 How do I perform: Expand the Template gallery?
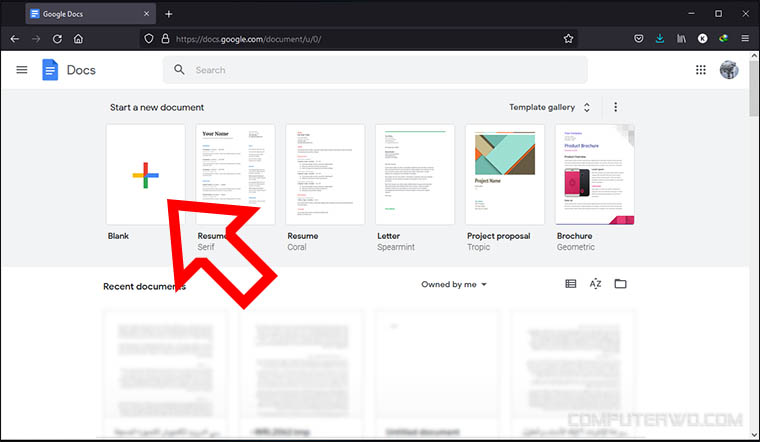click(549, 107)
